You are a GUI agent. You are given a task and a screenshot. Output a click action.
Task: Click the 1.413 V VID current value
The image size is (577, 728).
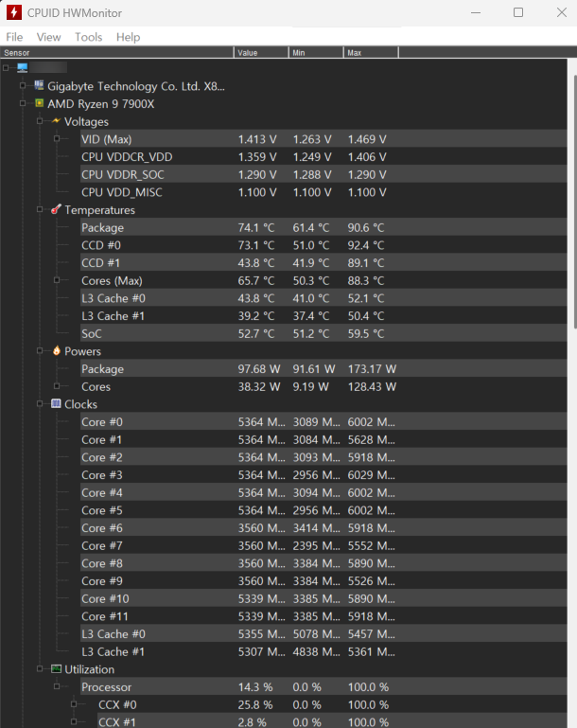257,139
